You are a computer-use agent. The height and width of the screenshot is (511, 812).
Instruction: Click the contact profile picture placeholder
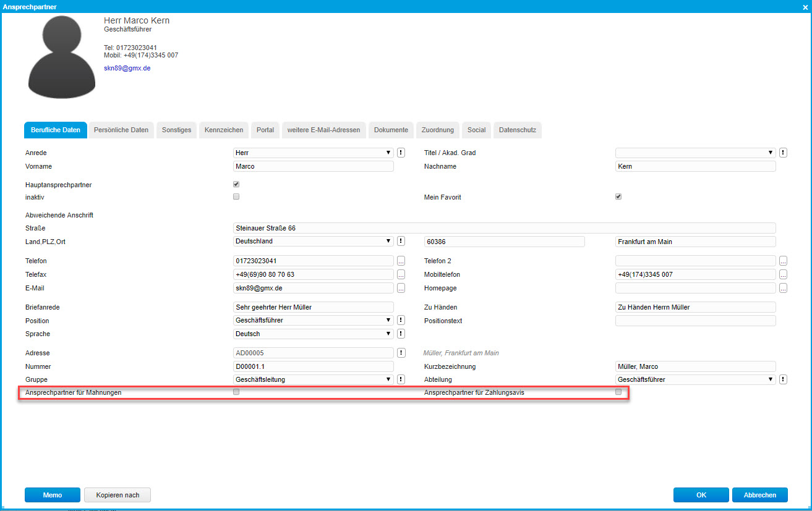click(61, 57)
